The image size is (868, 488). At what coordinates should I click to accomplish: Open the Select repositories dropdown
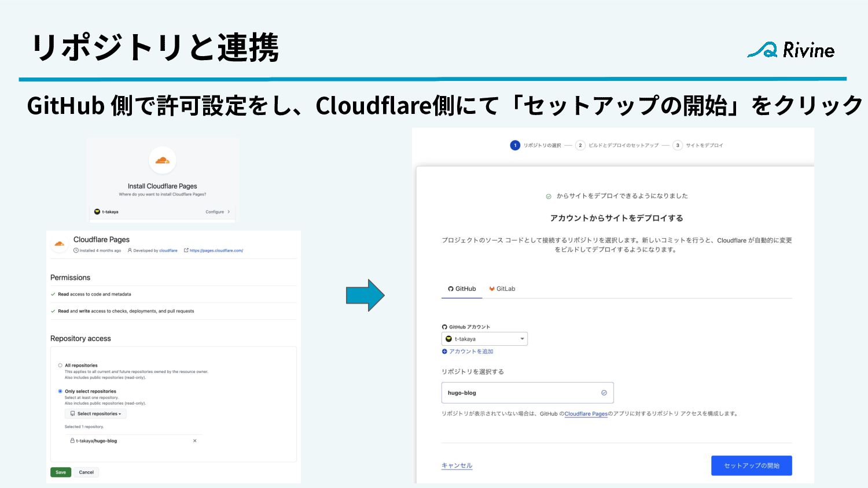pos(95,413)
